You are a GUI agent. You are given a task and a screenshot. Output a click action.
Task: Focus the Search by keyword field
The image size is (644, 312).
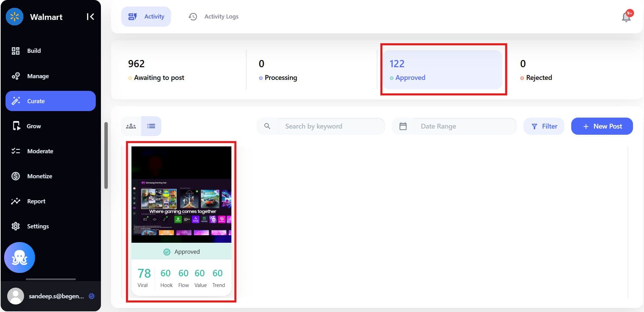pyautogui.click(x=331, y=126)
